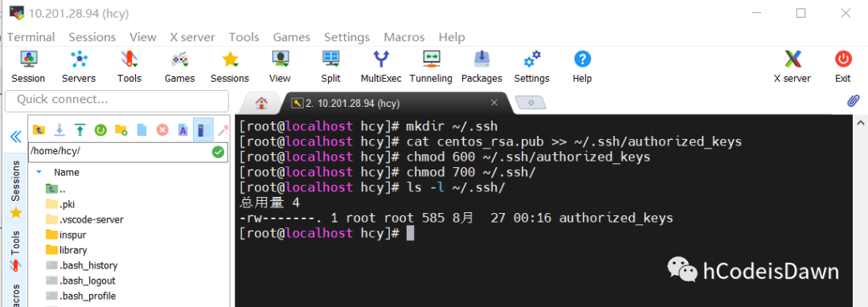The height and width of the screenshot is (307, 868).
Task: Open the Servers toolbar icon
Action: [x=79, y=67]
